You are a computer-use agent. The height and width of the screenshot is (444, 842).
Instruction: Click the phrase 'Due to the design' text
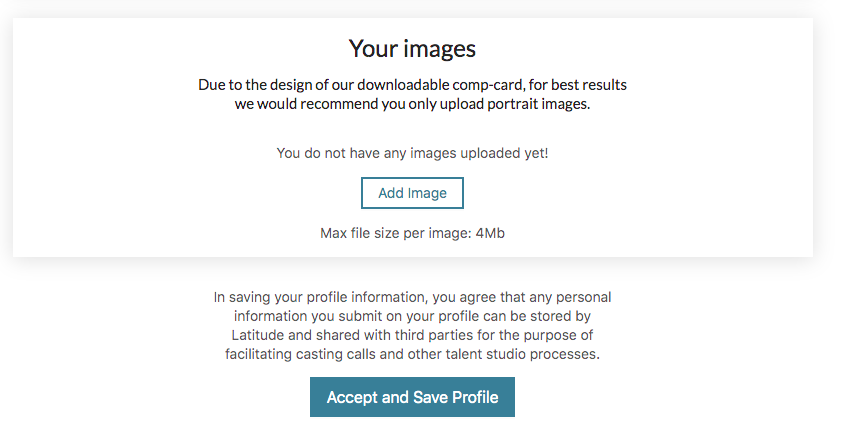tap(253, 85)
